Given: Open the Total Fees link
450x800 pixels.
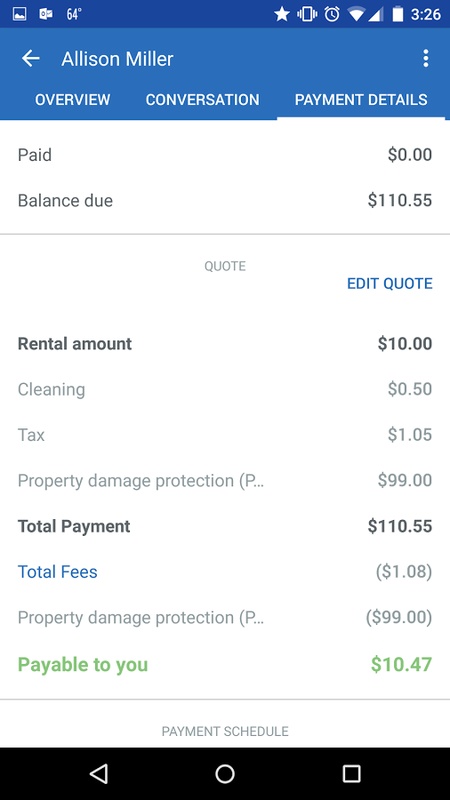Looking at the screenshot, I should coord(58,572).
